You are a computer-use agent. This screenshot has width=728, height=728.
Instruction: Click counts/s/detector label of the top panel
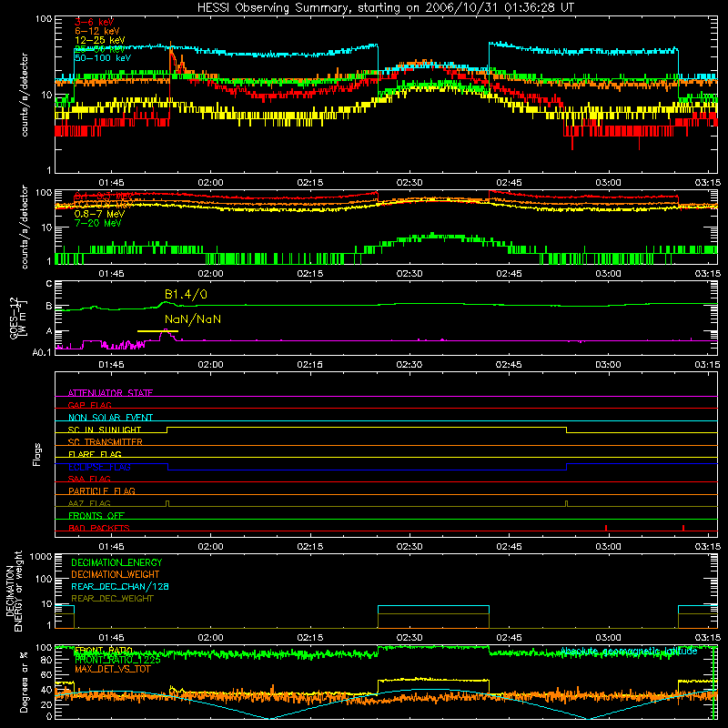pyautogui.click(x=25, y=95)
